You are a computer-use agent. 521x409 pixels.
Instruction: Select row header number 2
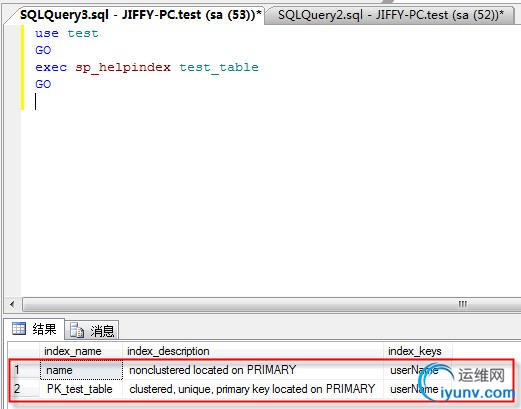tap(24, 389)
